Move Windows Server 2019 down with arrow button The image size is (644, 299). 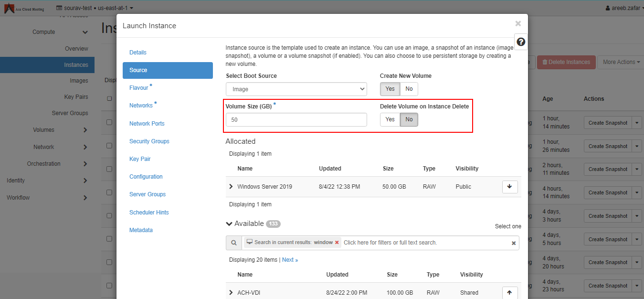(509, 187)
